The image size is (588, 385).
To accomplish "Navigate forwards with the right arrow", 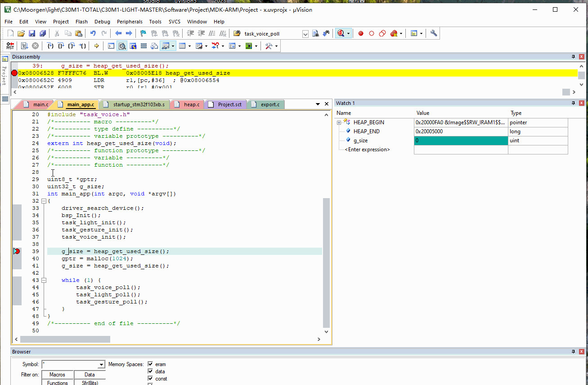I will click(129, 33).
